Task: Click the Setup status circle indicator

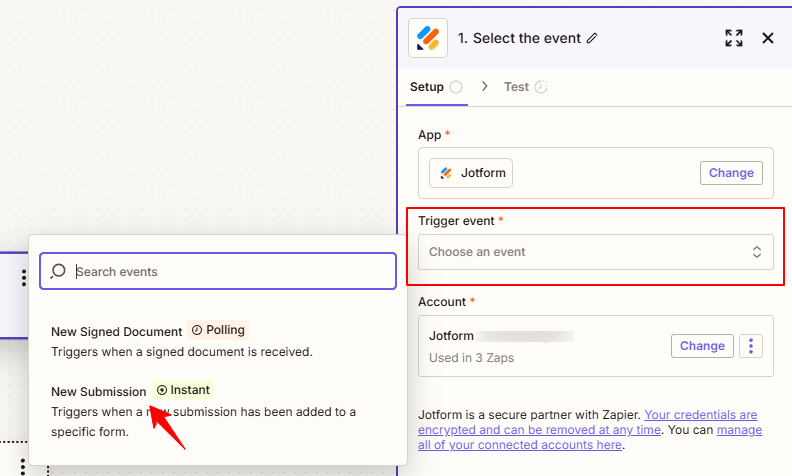Action: (x=456, y=87)
